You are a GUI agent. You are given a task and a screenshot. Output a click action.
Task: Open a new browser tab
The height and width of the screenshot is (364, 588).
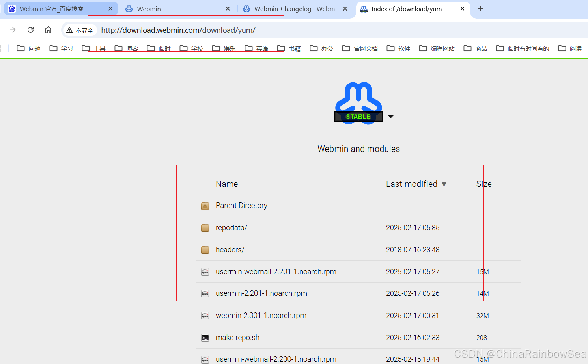(480, 8)
